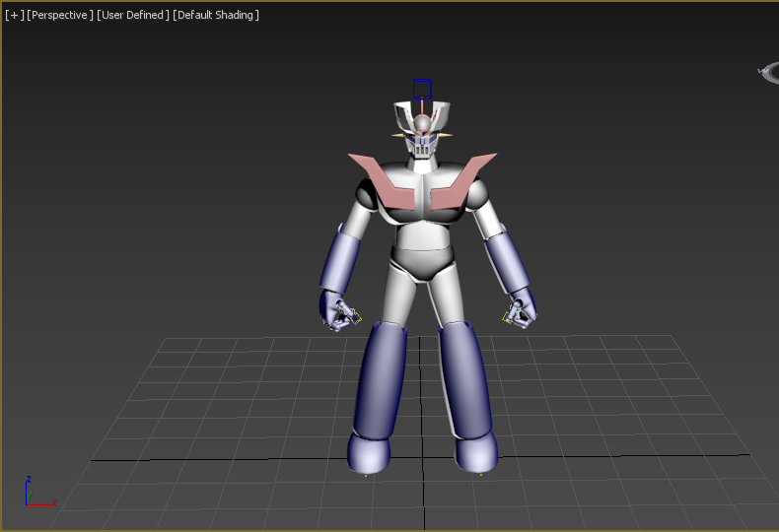The image size is (779, 532).
Task: Click the robot's head
Action: pos(422,130)
